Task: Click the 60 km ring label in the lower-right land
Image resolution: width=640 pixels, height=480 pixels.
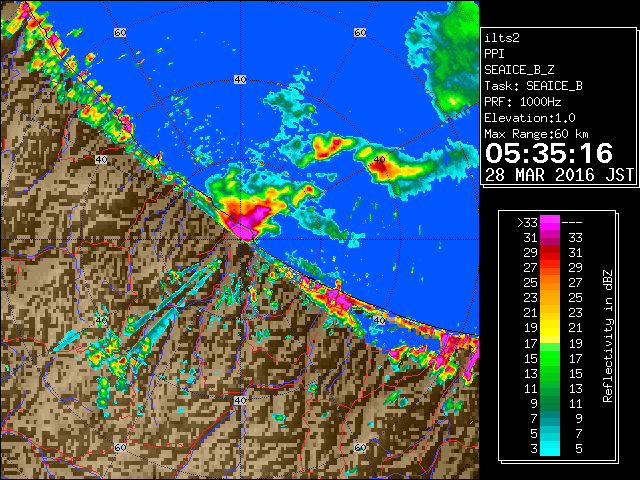Action: [360, 447]
